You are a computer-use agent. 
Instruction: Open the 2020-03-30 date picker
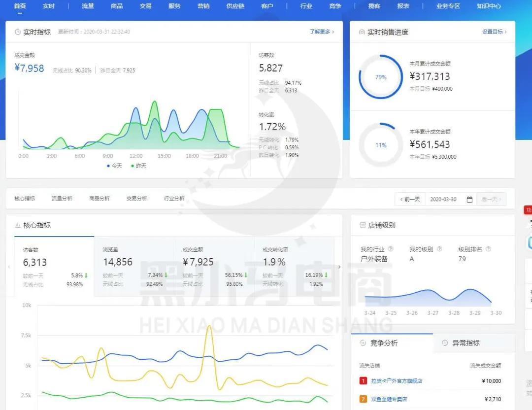[443, 200]
